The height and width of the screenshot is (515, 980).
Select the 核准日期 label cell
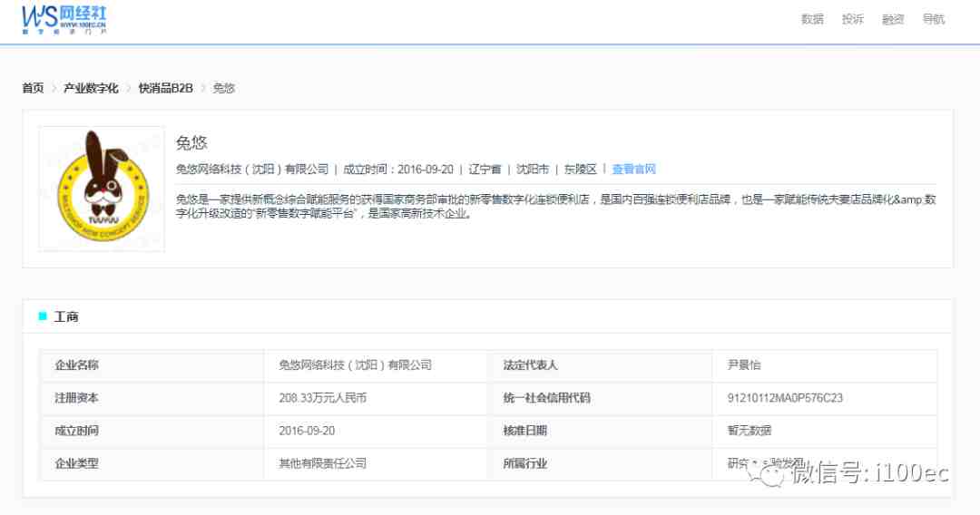[600, 431]
